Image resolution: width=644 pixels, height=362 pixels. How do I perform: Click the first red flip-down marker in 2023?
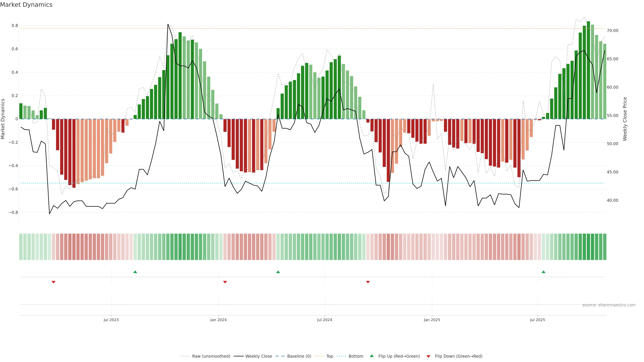53,282
